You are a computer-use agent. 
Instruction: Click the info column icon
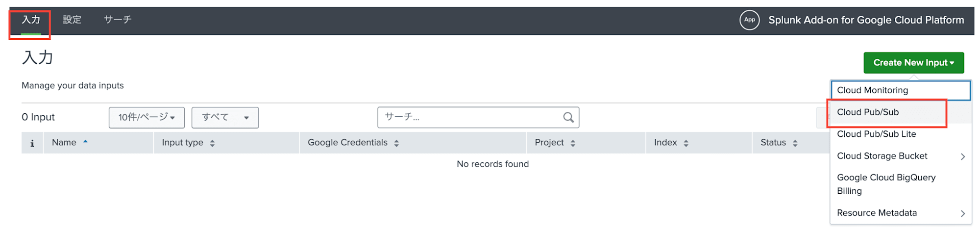click(x=32, y=143)
